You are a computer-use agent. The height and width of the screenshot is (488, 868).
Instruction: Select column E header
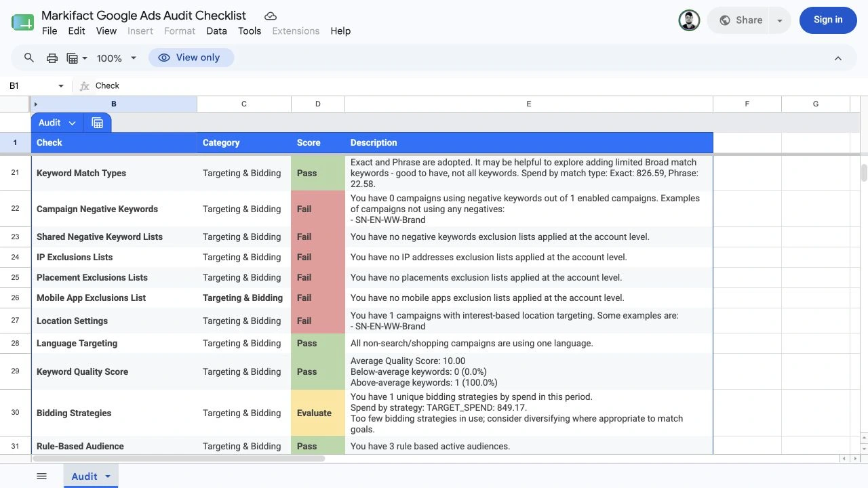pos(529,104)
